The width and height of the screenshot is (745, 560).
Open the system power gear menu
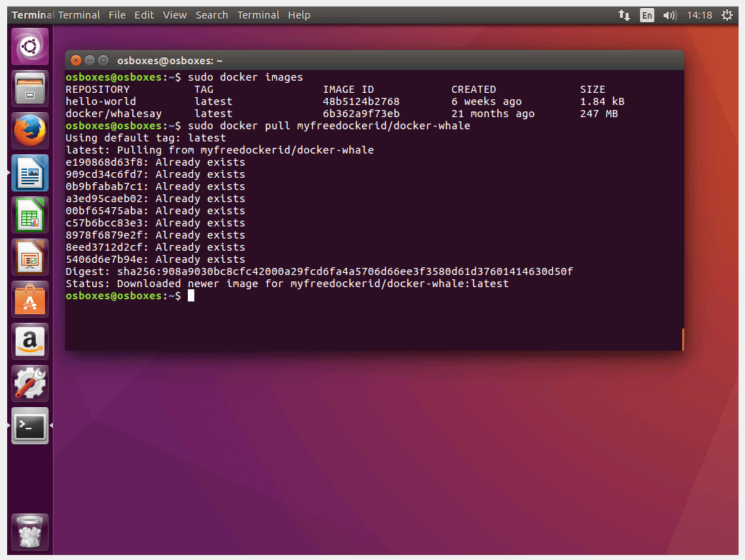[x=727, y=15]
